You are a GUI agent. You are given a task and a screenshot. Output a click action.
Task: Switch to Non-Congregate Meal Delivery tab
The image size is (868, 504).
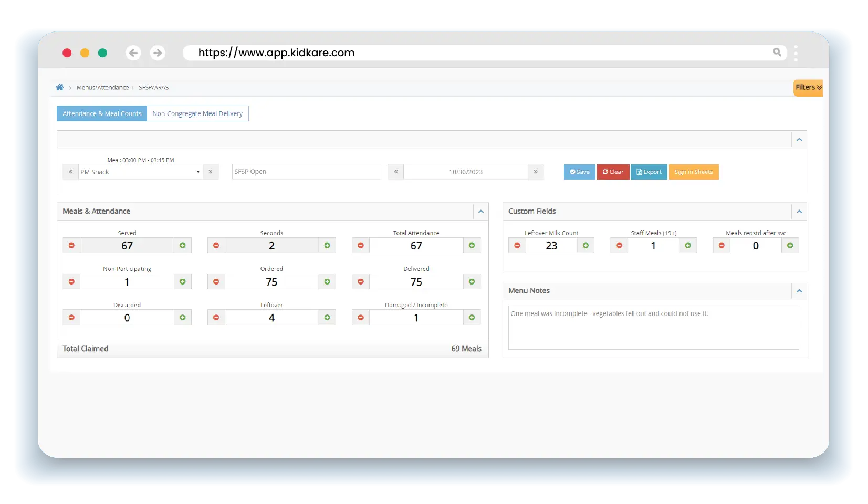197,113
